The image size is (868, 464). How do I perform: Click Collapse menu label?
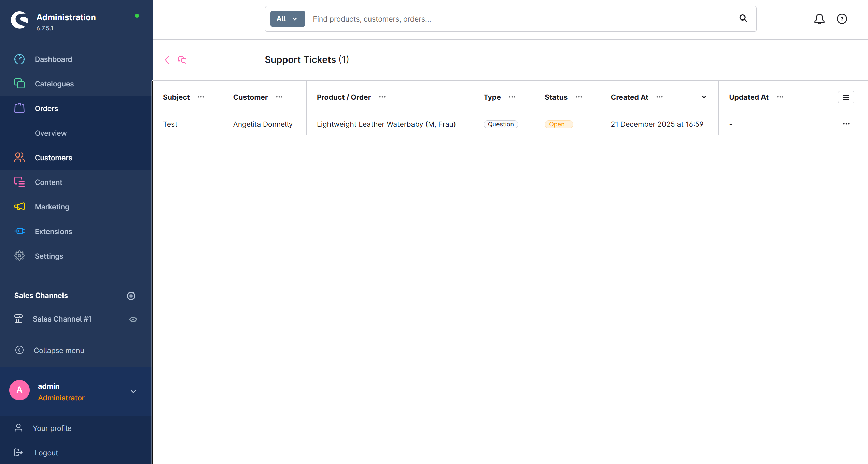[59, 350]
